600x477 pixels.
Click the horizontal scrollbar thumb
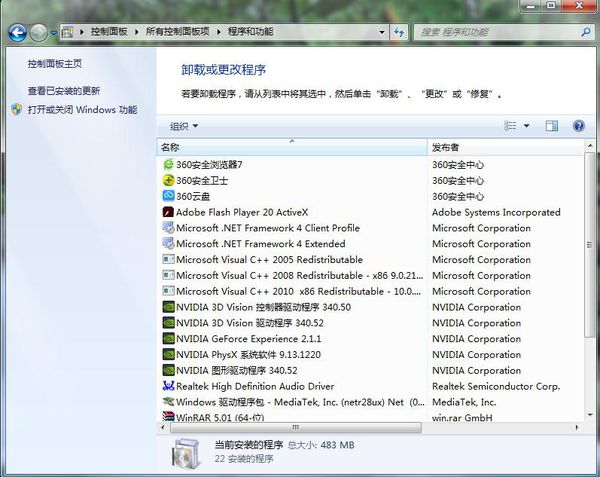coord(295,428)
